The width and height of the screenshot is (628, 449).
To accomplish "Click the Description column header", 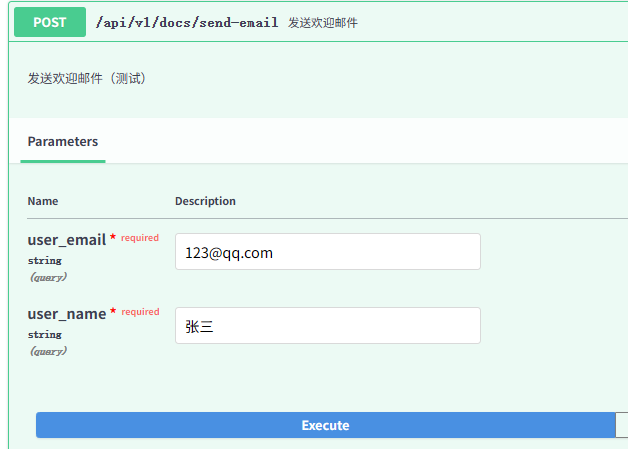I will click(x=205, y=201).
